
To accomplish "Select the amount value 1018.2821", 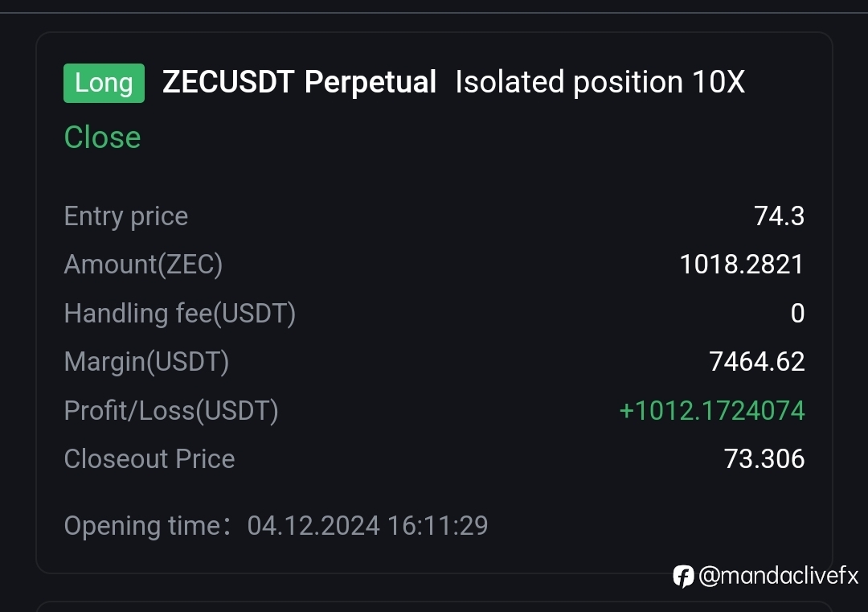I will 741,265.
